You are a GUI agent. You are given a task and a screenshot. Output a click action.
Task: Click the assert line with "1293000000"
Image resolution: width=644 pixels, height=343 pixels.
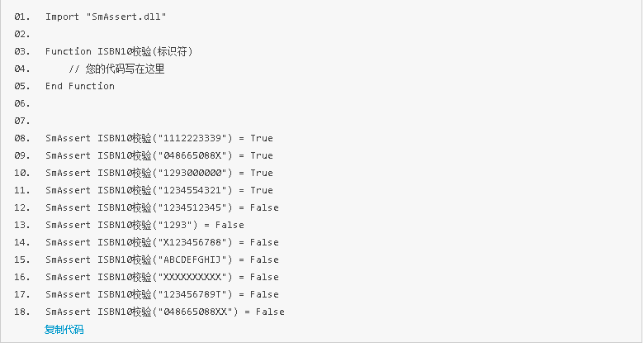point(159,173)
